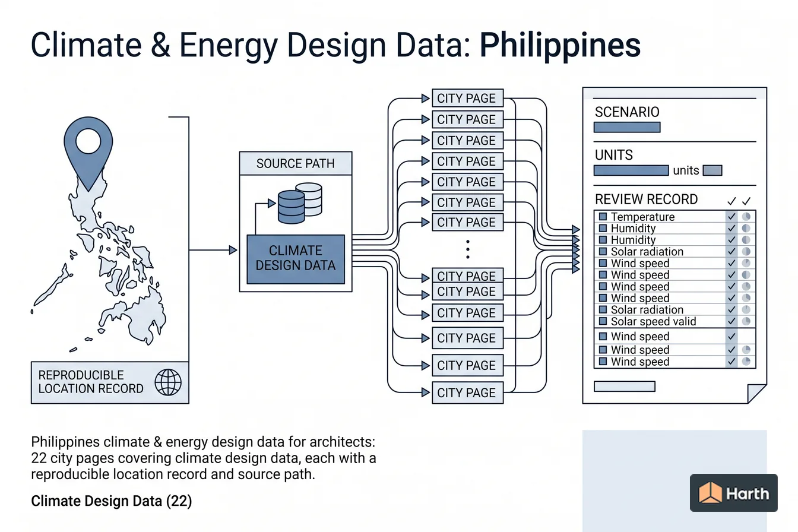Click the folded page corner icon

pos(757,394)
